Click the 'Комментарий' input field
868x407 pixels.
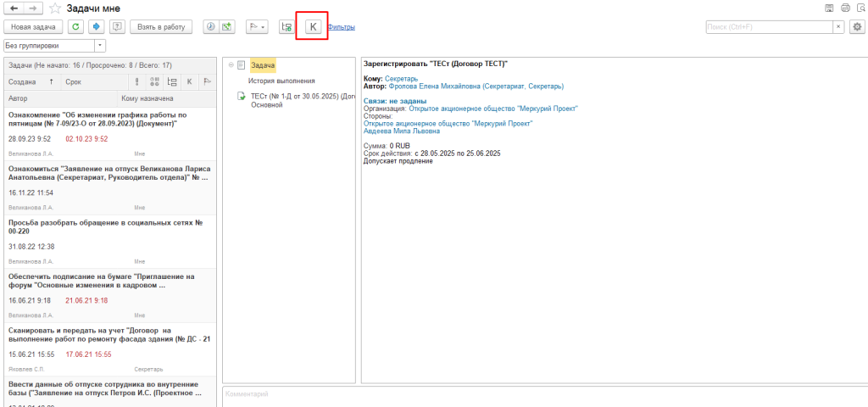(x=542, y=395)
